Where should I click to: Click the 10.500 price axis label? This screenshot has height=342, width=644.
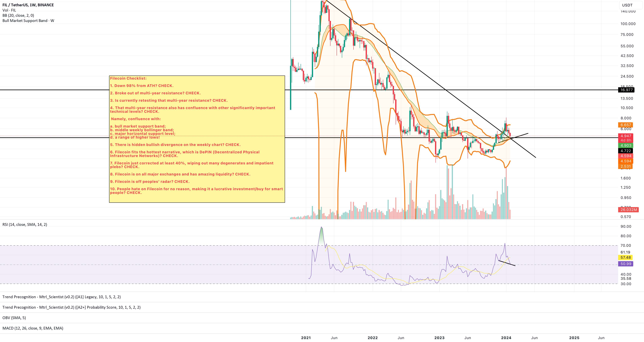tap(627, 108)
